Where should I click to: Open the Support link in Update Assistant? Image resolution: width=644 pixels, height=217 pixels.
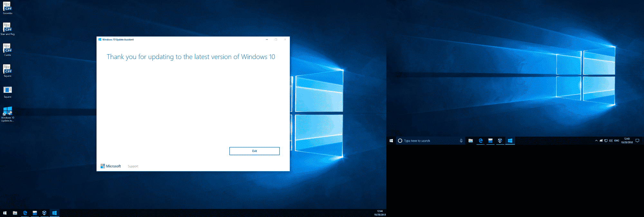click(x=133, y=166)
